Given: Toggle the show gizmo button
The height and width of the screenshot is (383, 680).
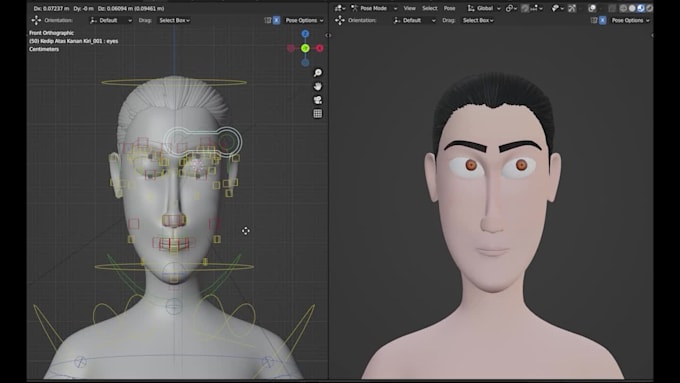Looking at the screenshot, I should coord(572,8).
